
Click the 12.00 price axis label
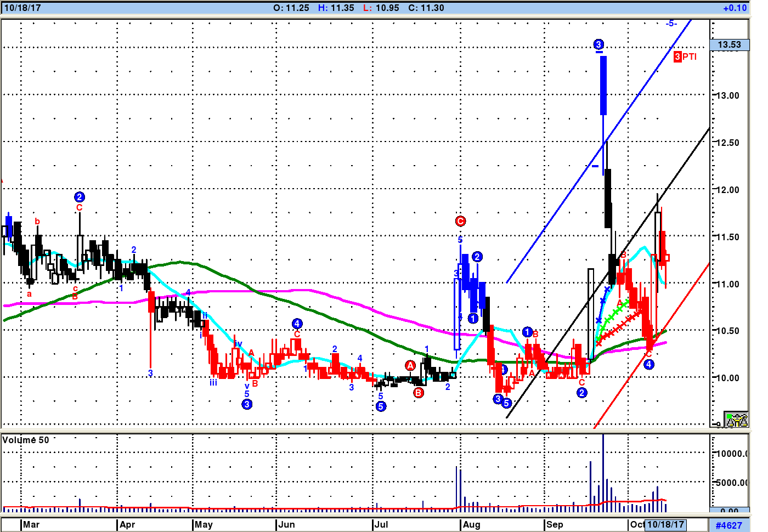click(728, 190)
